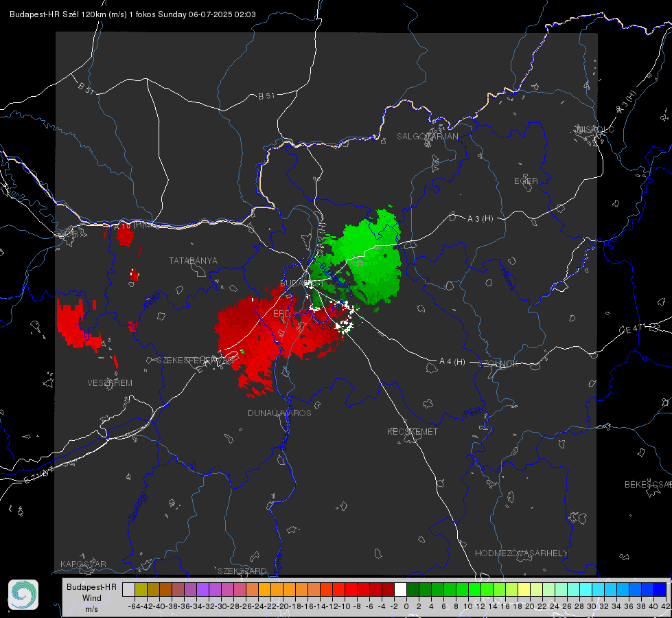This screenshot has height=618, width=672.
Task: Click the DUNAÚJVÁROS city label
Action: click(279, 413)
